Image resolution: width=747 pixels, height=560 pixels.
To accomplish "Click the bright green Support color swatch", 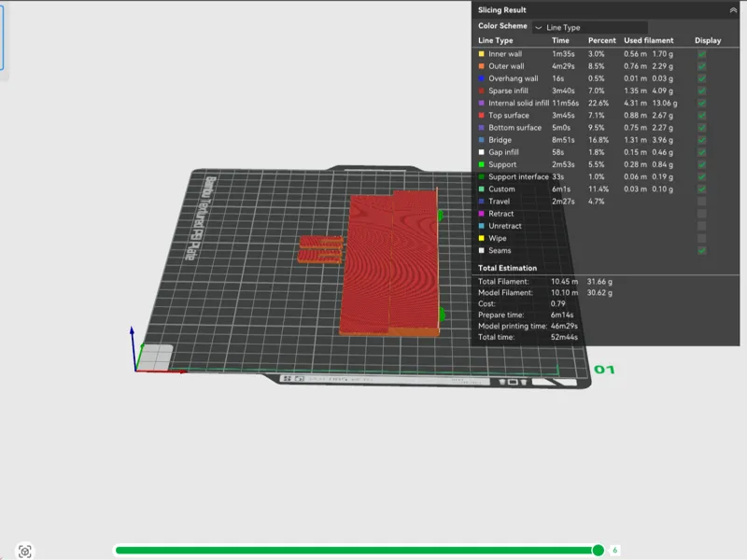I will click(x=481, y=165).
